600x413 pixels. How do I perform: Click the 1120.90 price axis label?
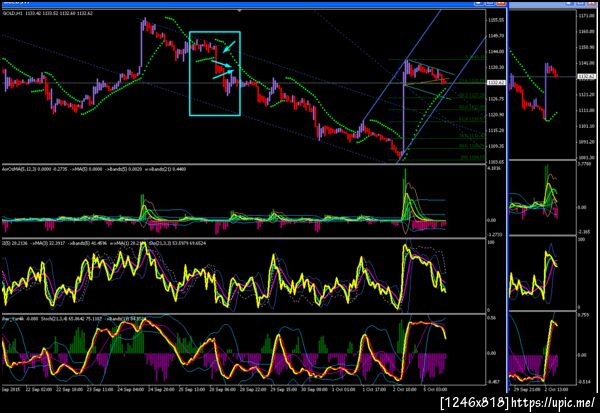point(496,115)
